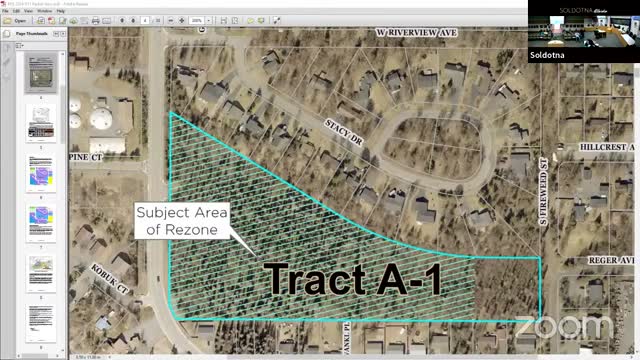This screenshot has height=360, width=640.
Task: Click the save file icon
Action: pos(84,20)
